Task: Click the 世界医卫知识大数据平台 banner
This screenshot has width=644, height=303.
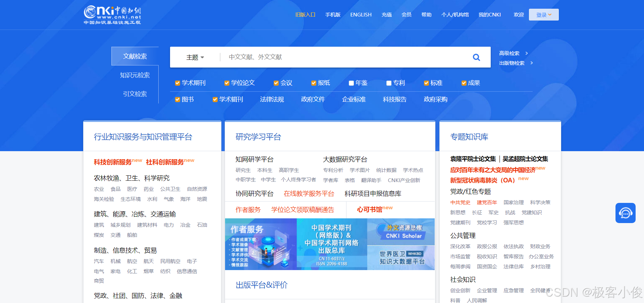Action: pyautogui.click(x=401, y=258)
